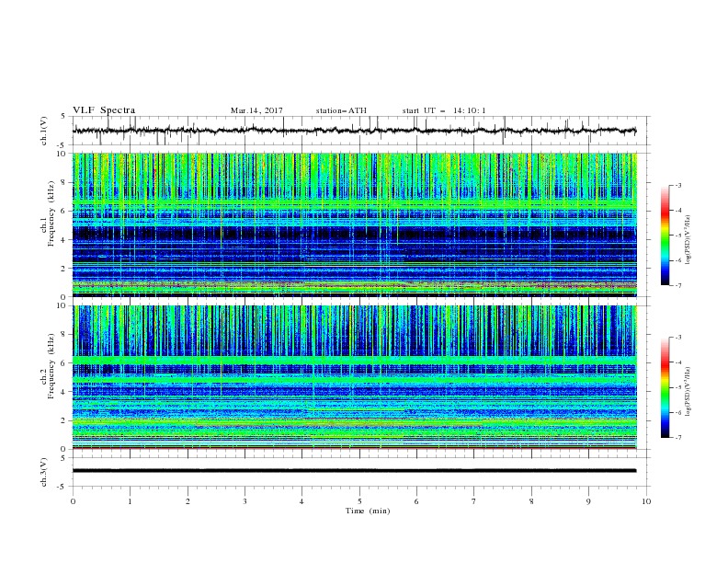The height and width of the screenshot is (563, 728).
Task: Click time axis tick label "8"
Action: pyautogui.click(x=531, y=501)
